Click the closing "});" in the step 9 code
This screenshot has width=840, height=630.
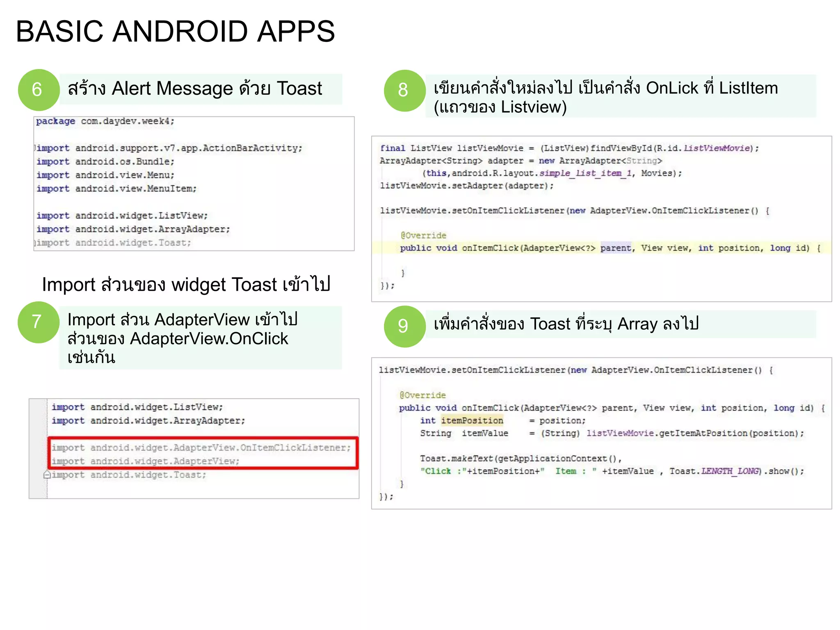pyautogui.click(x=386, y=497)
